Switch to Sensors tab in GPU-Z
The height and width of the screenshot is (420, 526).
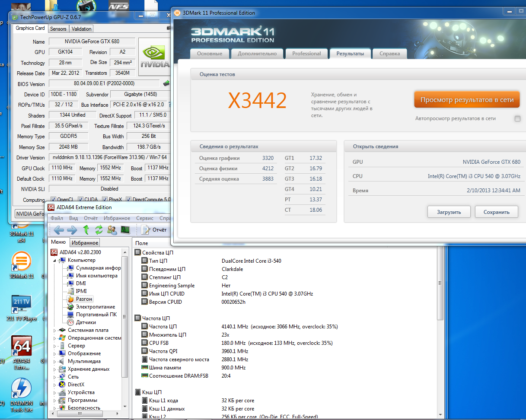click(58, 29)
